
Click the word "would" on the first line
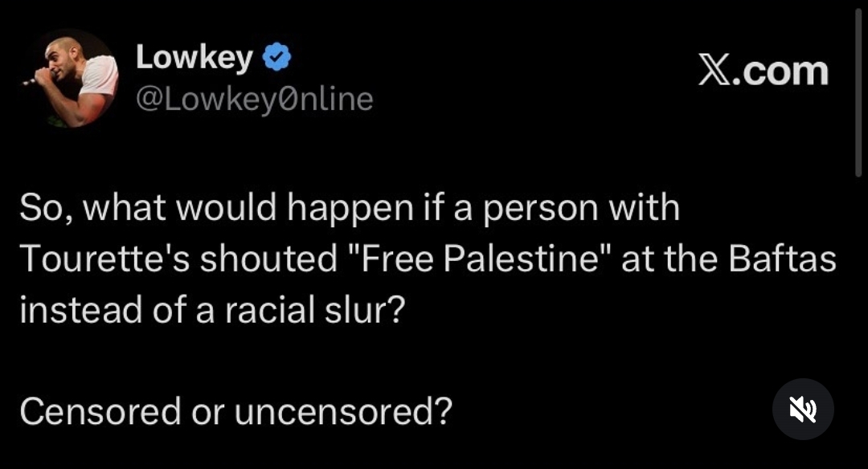(x=234, y=209)
